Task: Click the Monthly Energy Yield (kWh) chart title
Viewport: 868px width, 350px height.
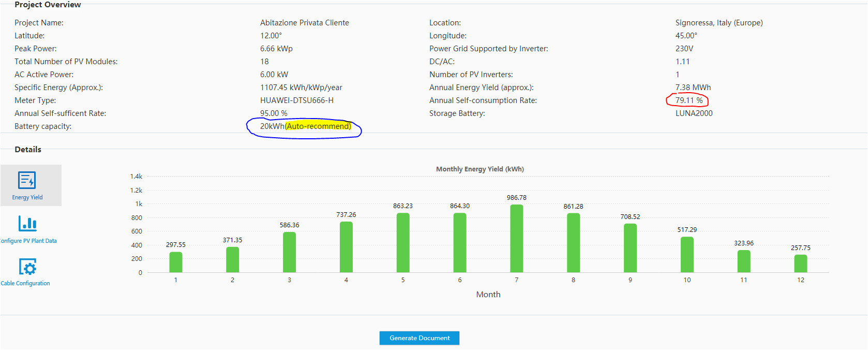Action: tap(480, 169)
